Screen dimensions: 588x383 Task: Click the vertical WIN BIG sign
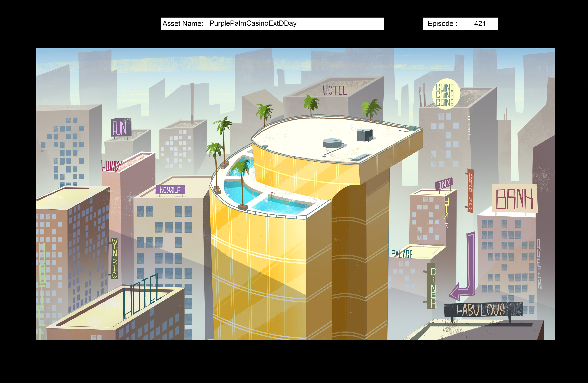click(x=114, y=258)
